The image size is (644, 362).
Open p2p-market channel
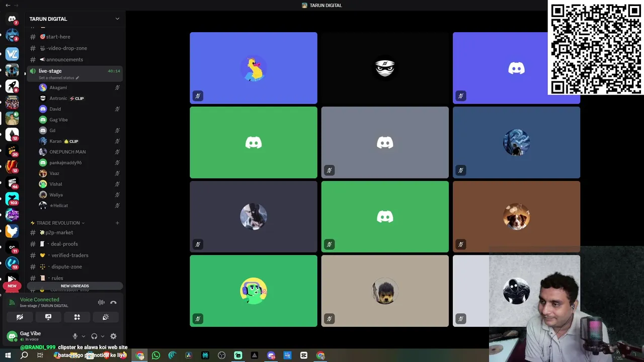(x=74, y=233)
